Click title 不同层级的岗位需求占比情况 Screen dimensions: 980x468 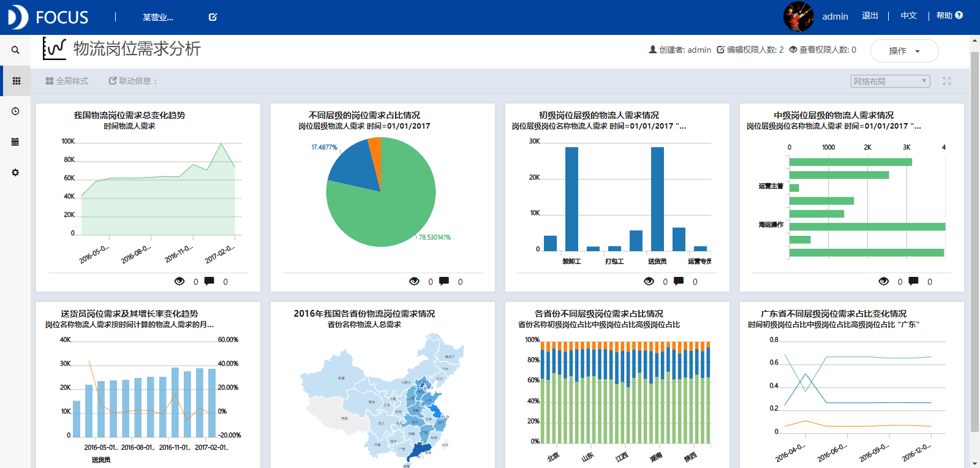tap(364, 115)
